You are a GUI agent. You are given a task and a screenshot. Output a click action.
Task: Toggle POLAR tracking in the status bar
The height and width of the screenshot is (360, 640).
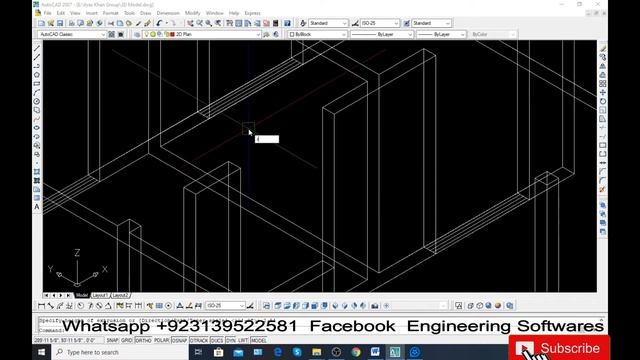162,340
